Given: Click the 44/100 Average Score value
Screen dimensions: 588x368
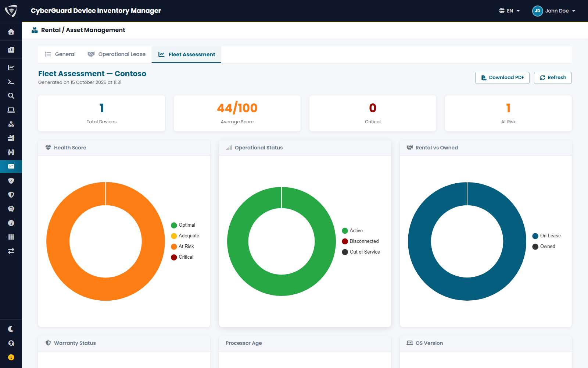Looking at the screenshot, I should point(237,108).
